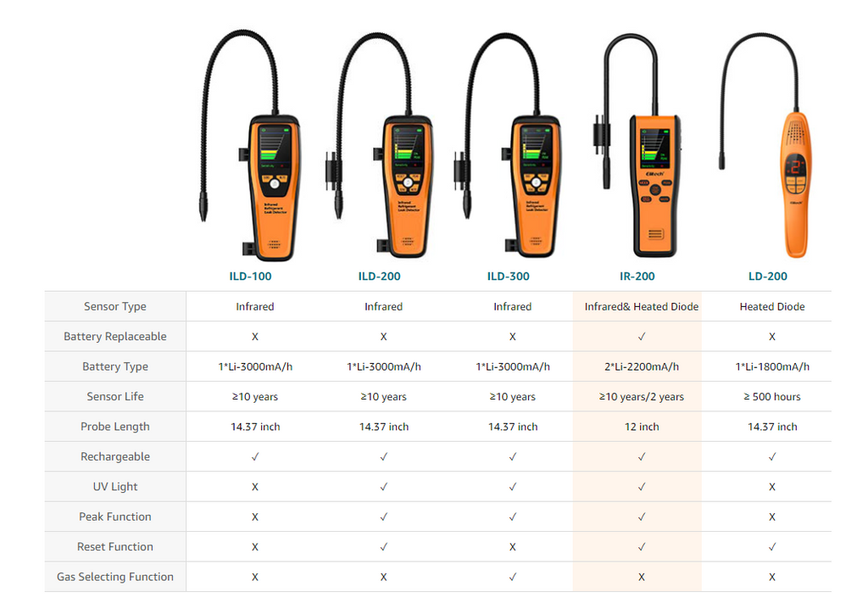This screenshot has height=609, width=868.
Task: Click the ILD-300 Gas Selecting Function checkmark
Action: coord(513,577)
